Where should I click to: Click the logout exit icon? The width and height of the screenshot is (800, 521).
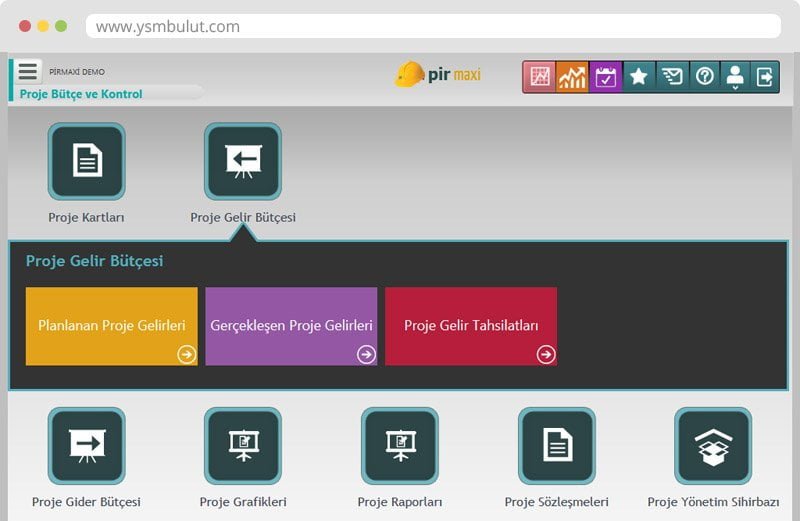[x=765, y=77]
